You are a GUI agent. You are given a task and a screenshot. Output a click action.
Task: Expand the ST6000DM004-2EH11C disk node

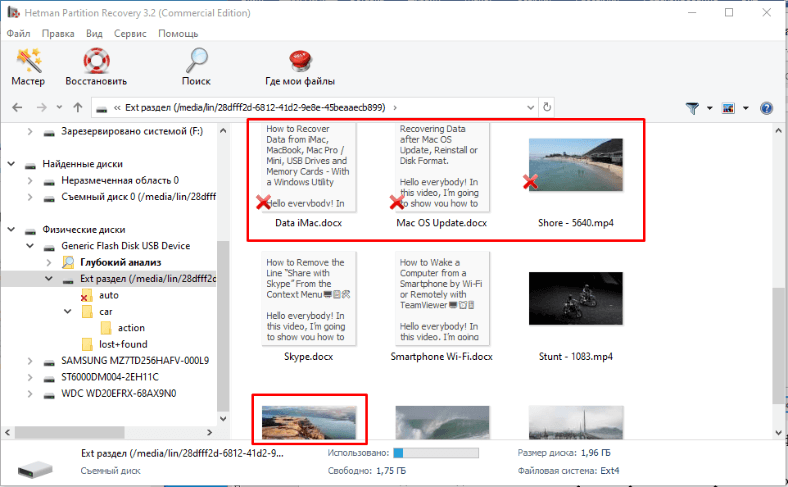[30, 377]
